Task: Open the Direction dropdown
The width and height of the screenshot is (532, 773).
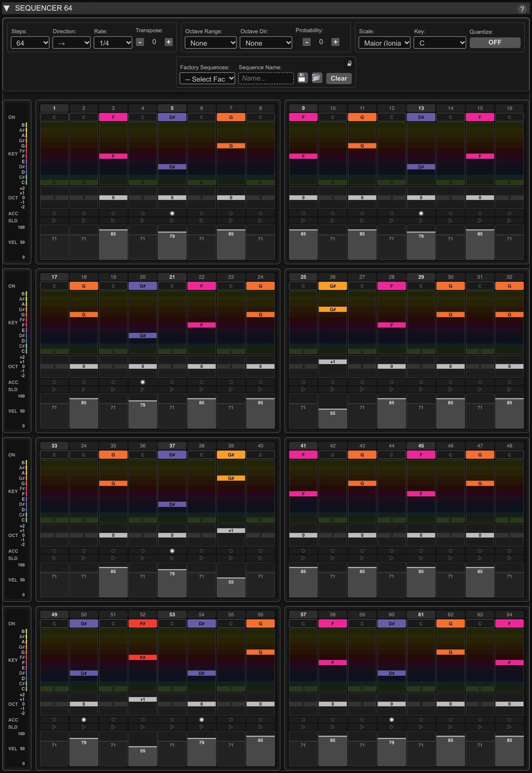Action: [71, 43]
